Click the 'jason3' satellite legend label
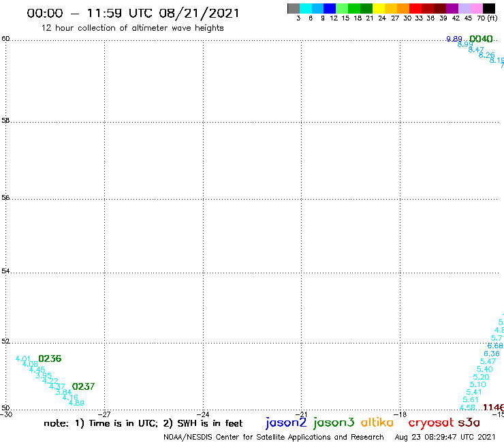 pos(334,423)
